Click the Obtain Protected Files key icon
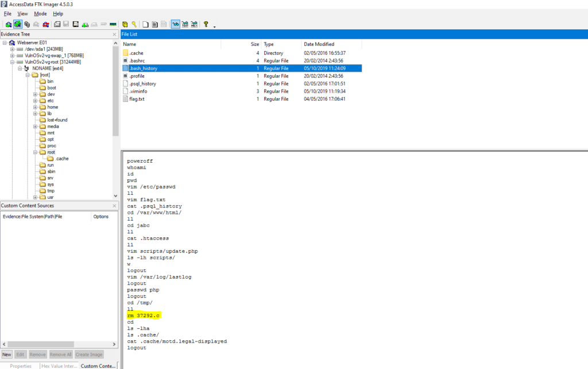588x369 pixels. [x=134, y=24]
